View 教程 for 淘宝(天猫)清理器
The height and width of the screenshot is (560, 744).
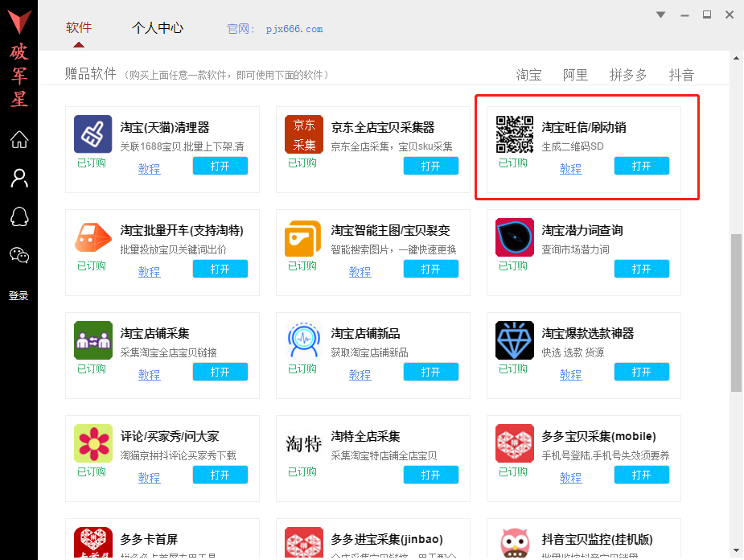point(149,169)
